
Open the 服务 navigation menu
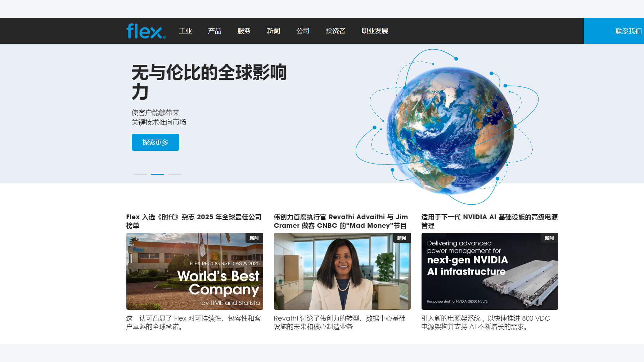tap(244, 31)
